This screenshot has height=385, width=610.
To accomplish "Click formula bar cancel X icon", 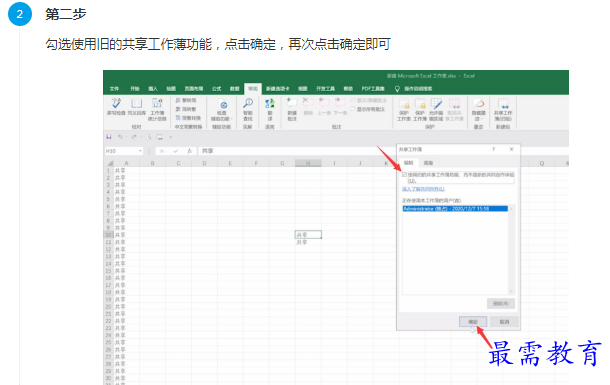I will pos(162,151).
